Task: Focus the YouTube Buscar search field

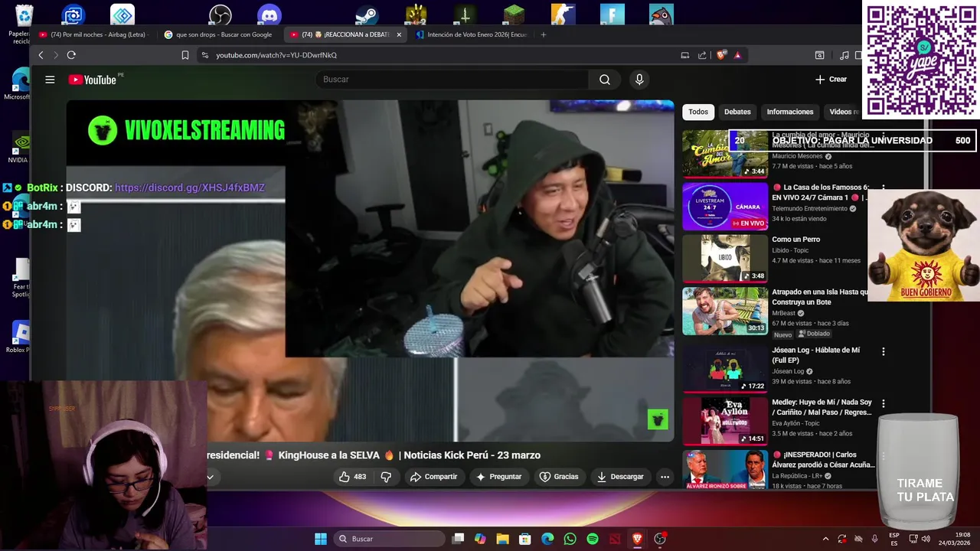Action: 452,80
